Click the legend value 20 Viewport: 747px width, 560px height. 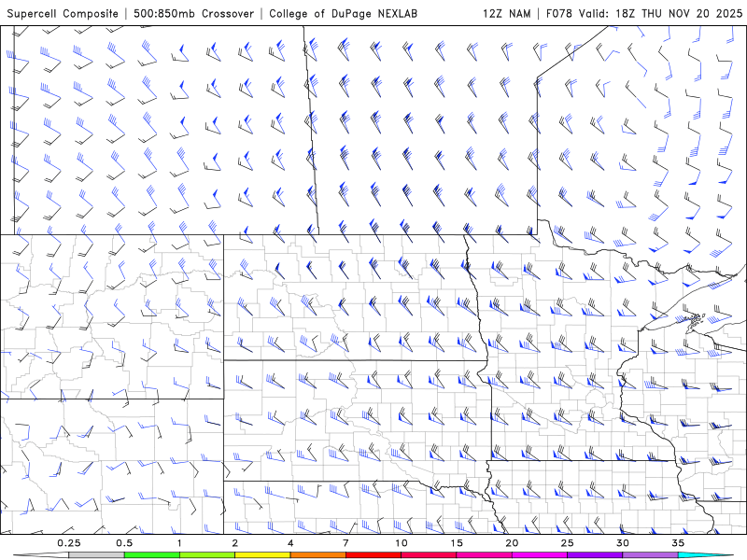512,543
